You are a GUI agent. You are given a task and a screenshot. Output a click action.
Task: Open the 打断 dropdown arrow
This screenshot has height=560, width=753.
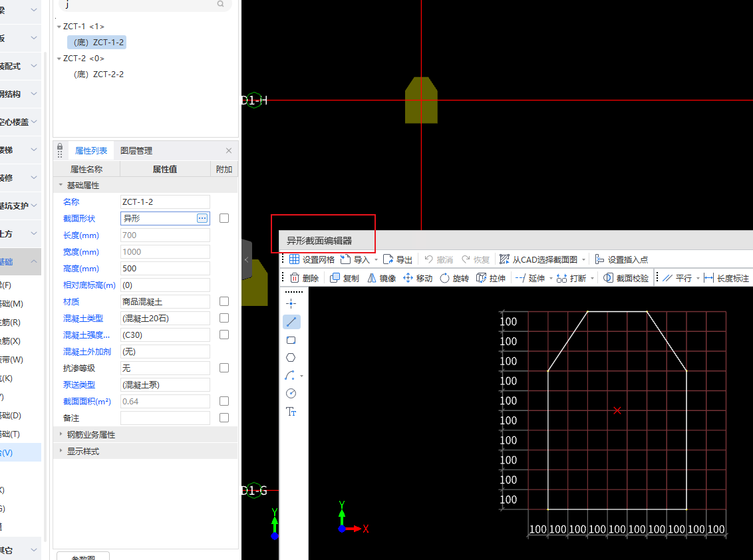[x=593, y=279]
